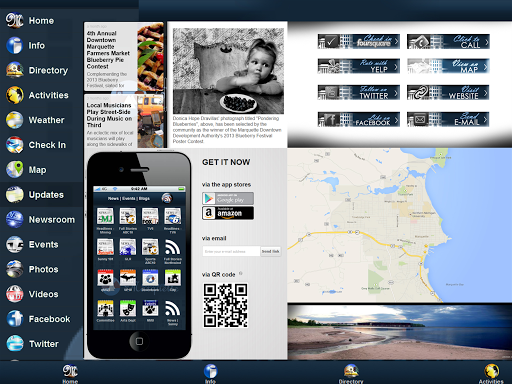This screenshot has height=384, width=512.
Task: Select the Like on Facebook banner
Action: [x=359, y=119]
